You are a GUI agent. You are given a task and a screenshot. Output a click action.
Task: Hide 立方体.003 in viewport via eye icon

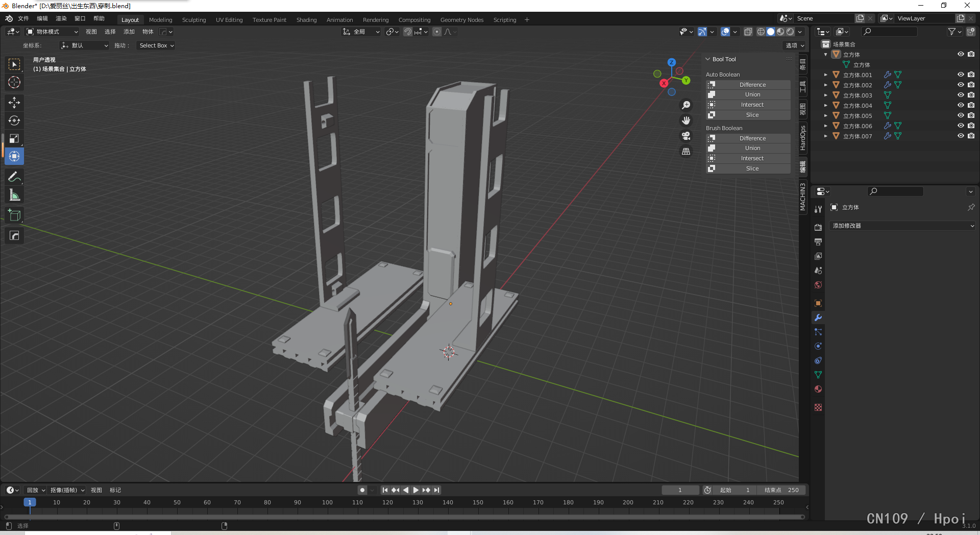(960, 95)
